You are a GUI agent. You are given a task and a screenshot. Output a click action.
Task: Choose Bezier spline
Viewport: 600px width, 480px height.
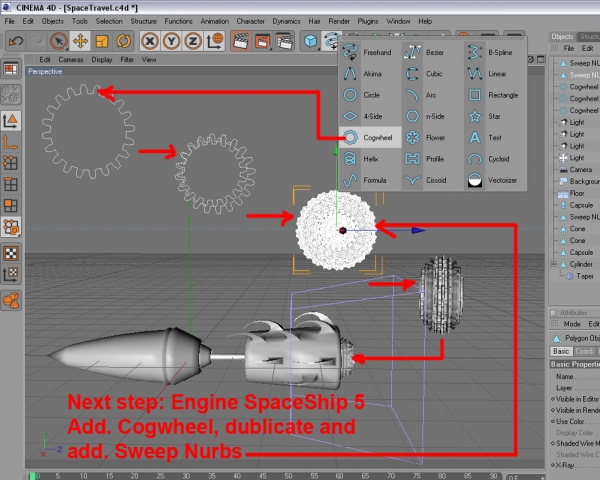[x=432, y=52]
